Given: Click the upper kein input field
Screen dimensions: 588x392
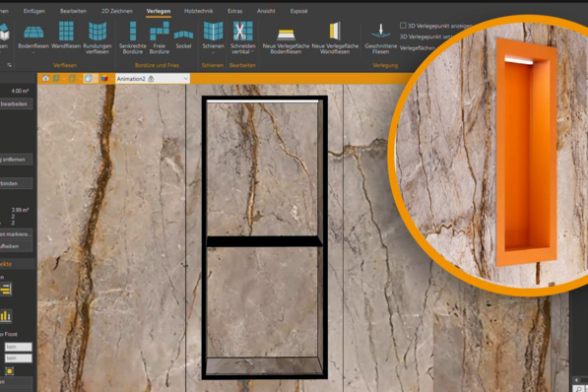Looking at the screenshot, I should [x=19, y=347].
